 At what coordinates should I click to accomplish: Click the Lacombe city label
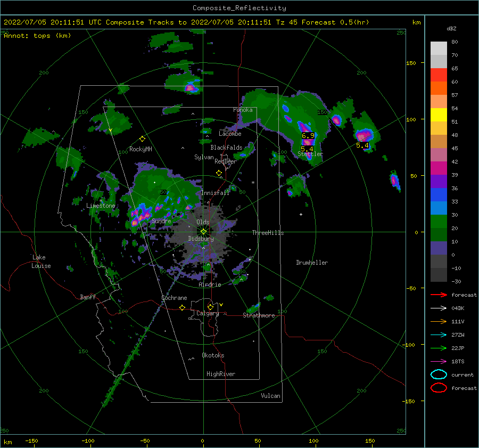point(230,134)
